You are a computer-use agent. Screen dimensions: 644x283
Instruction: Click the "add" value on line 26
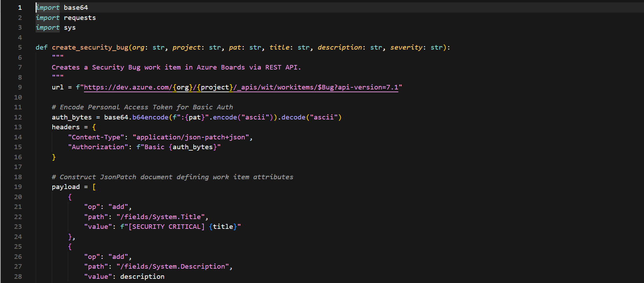(118, 257)
